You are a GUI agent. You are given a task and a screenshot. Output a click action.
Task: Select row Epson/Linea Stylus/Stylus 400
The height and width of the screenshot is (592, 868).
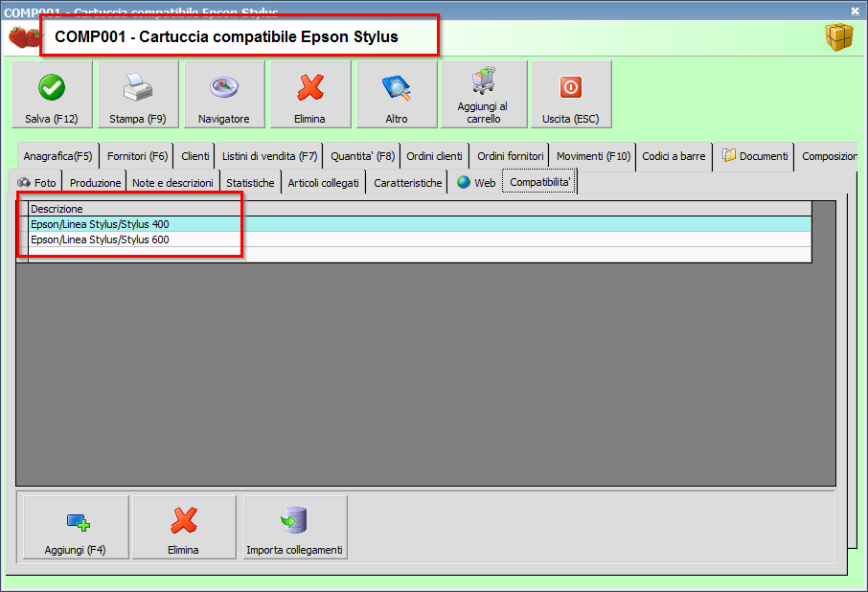click(x=420, y=224)
